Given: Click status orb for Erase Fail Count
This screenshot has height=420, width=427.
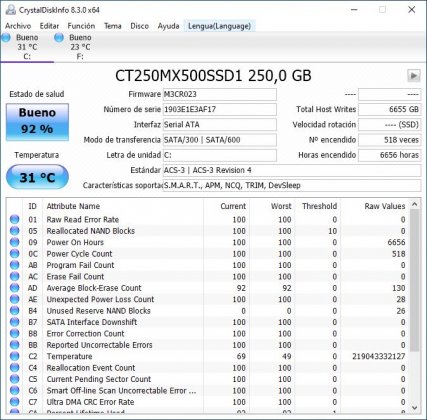Looking at the screenshot, I should (15, 276).
